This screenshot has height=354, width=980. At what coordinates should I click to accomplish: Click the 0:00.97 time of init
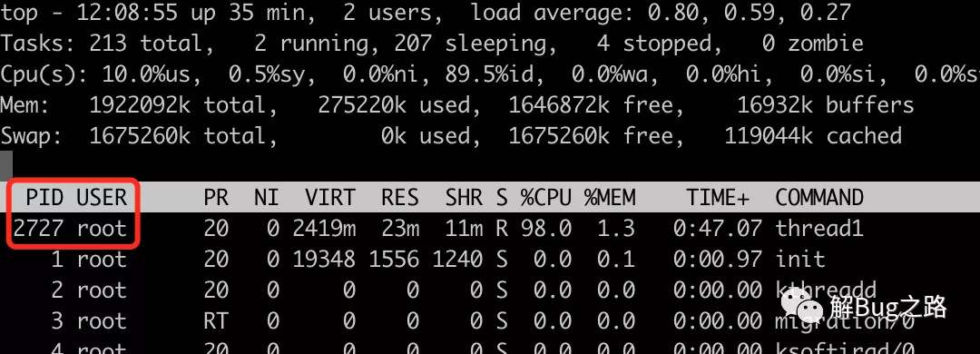[718, 259]
